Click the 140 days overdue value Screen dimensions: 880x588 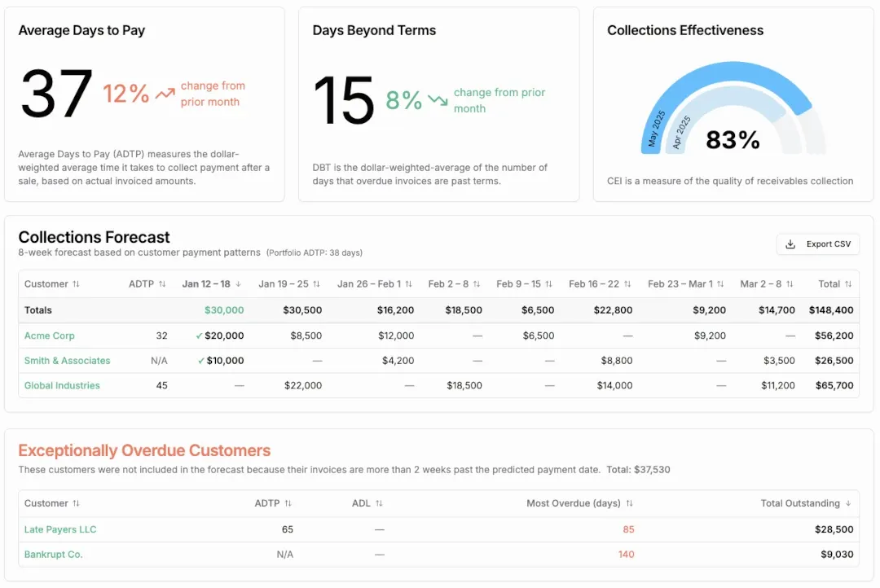[627, 555]
